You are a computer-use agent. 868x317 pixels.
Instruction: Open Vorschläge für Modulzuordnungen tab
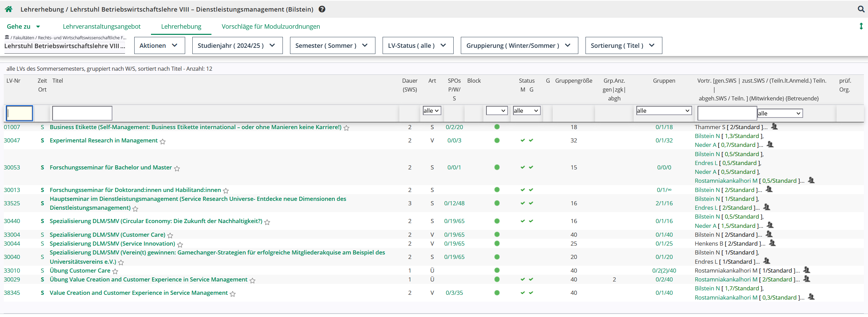coord(271,26)
